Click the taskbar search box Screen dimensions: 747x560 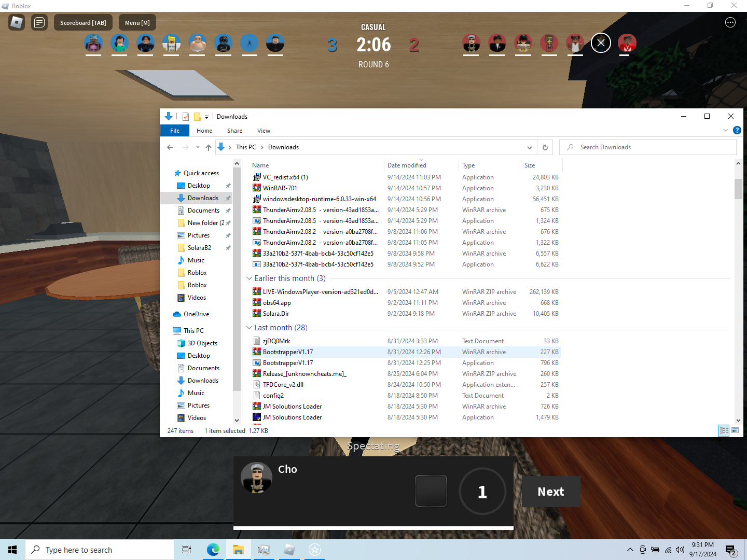point(100,550)
